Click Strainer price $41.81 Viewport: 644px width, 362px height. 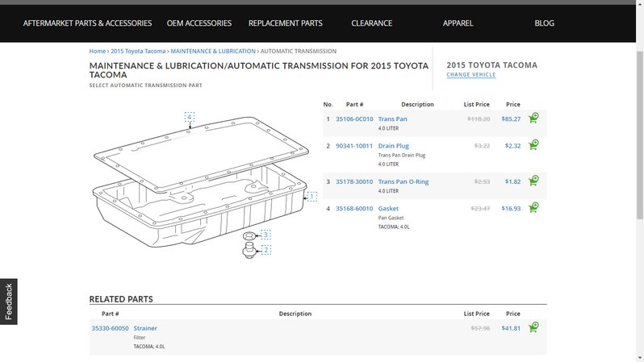tap(511, 328)
